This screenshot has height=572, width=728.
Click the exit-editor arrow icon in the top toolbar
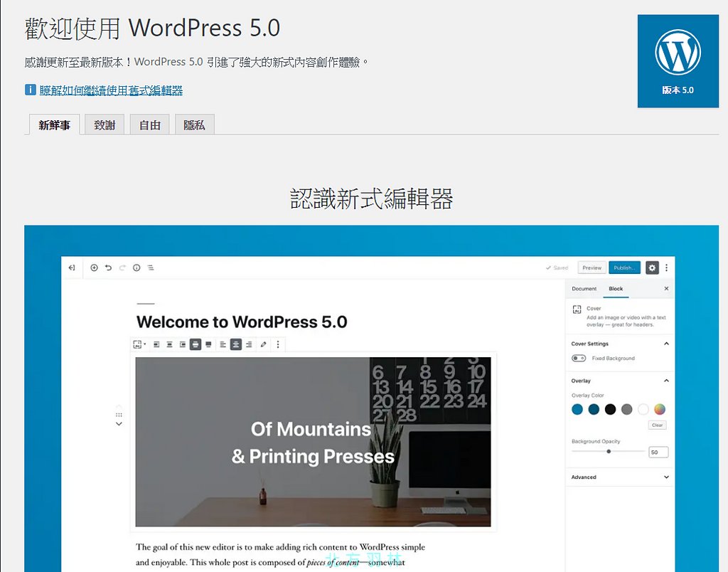[x=72, y=268]
